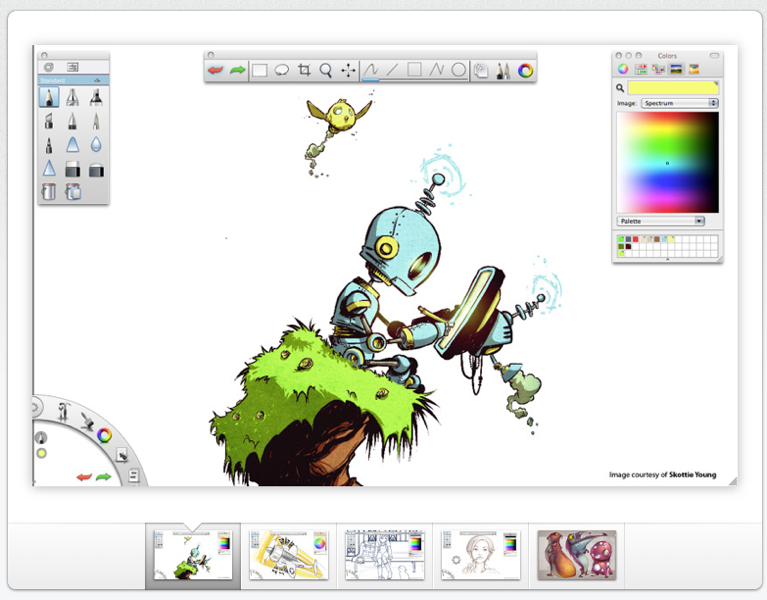Choose the Flood Fill All Layers bucket
767x600 pixels.
(72, 191)
